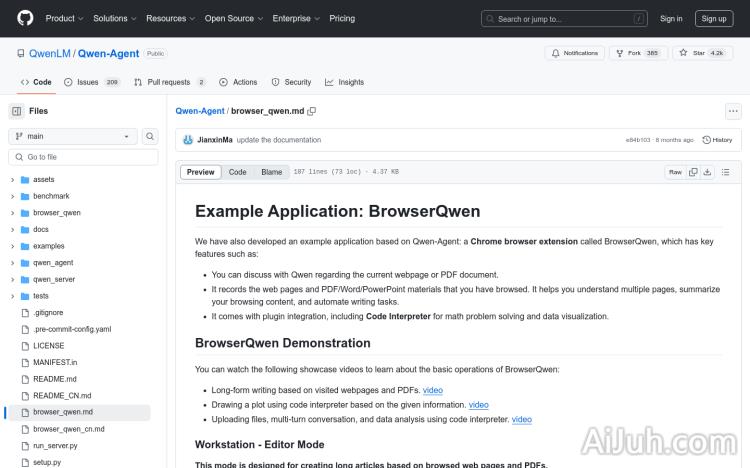The width and height of the screenshot is (750, 468).
Task: Expand the benchmark folder
Action: (12, 197)
